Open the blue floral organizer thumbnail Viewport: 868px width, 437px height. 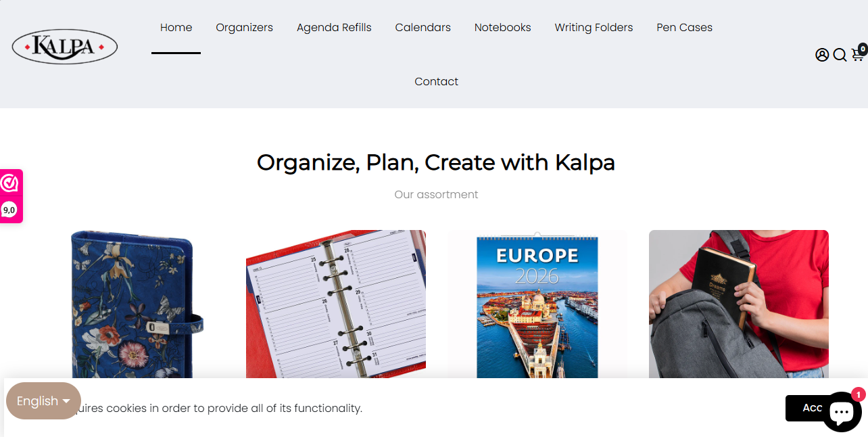pos(135,304)
